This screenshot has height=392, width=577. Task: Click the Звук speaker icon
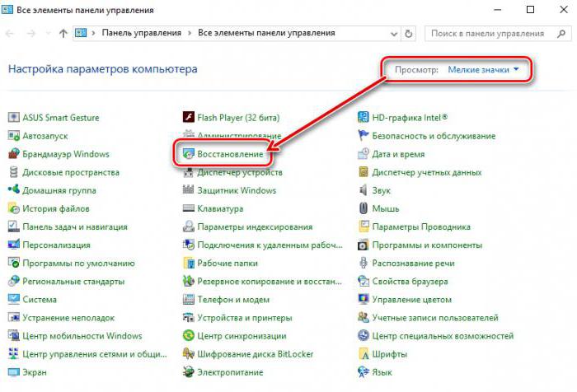[364, 190]
